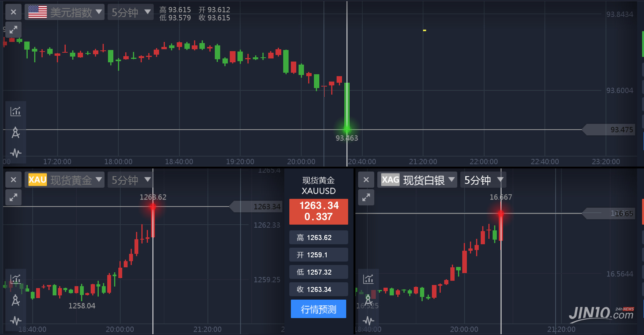Open indicators icon in silver chart

pos(368,279)
